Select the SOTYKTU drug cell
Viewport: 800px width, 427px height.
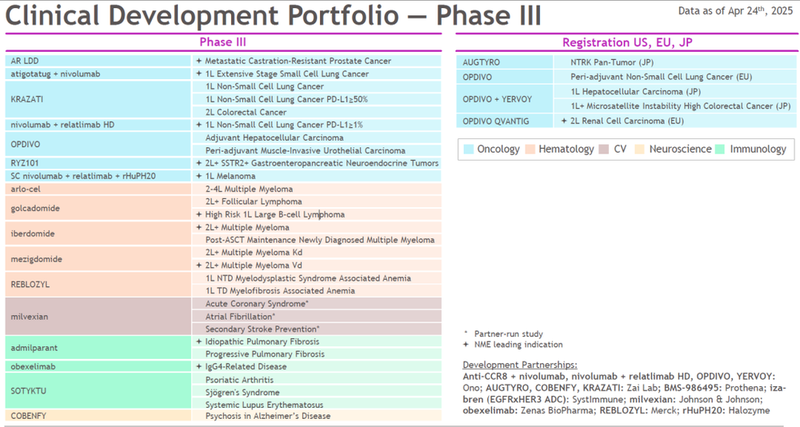pos(98,391)
